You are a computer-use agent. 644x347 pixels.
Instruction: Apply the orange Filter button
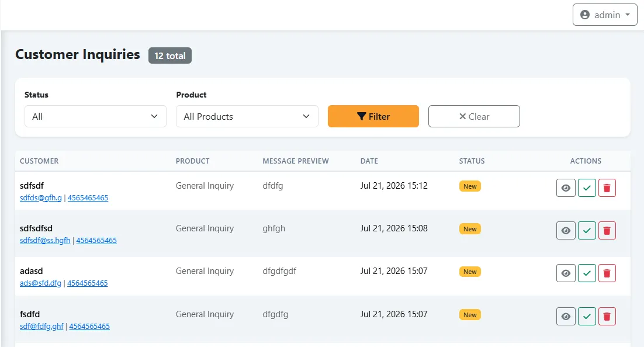(x=373, y=116)
